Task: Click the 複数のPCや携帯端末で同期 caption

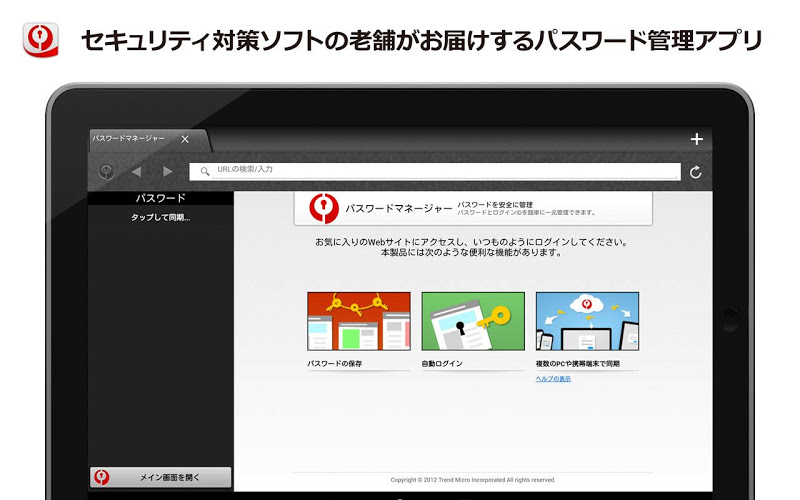Action: point(578,364)
